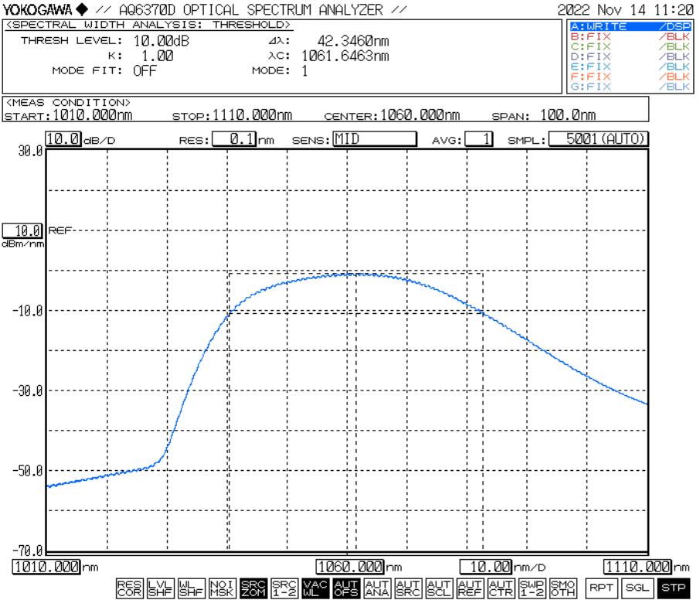The width and height of the screenshot is (700, 600).
Task: Click the 1060.000 center wavelength field
Action: 349,568
